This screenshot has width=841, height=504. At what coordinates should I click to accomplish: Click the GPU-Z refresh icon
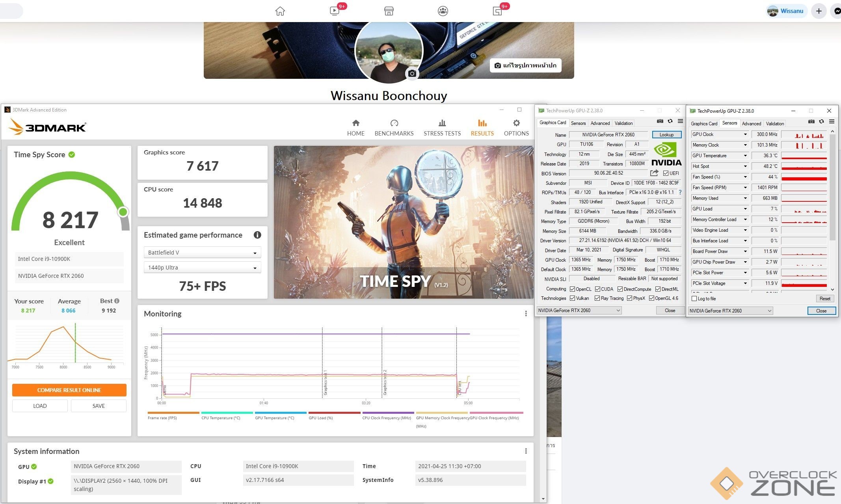(670, 121)
